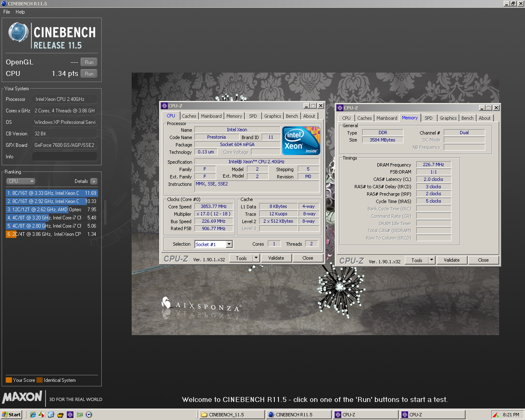
Task: Launch Windows Media Player quick launch icon
Action: (x=89, y=415)
